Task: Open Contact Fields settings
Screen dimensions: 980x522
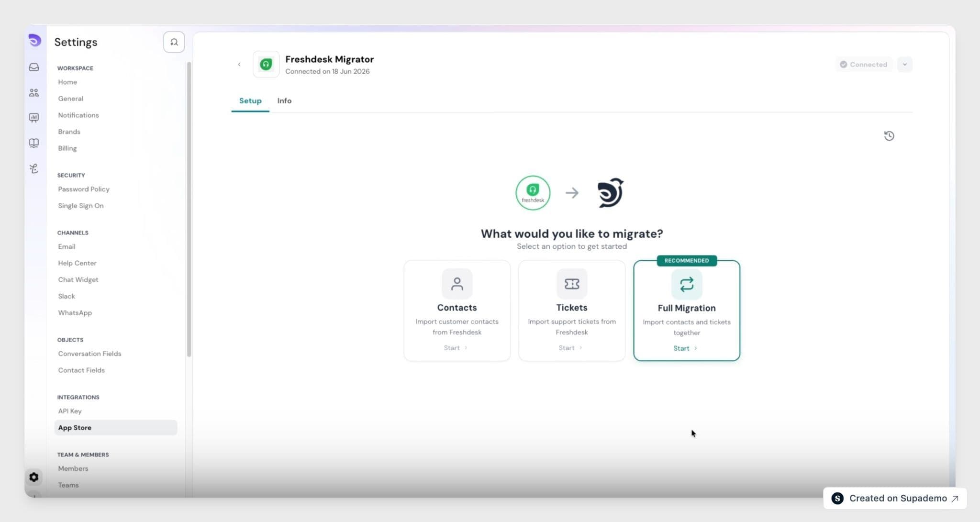Action: click(x=81, y=370)
